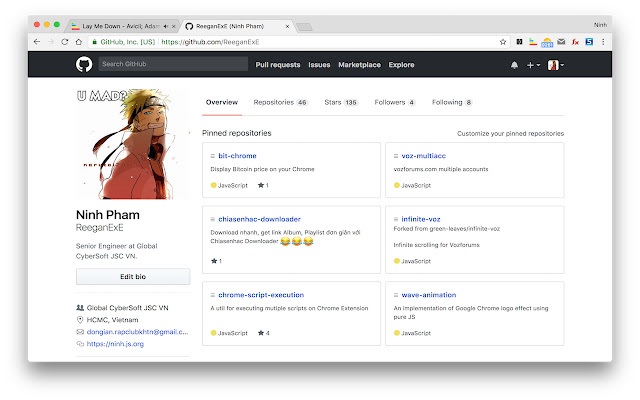
Task: Click the green-leaves/infinite-voz fork source text
Action: (464, 229)
